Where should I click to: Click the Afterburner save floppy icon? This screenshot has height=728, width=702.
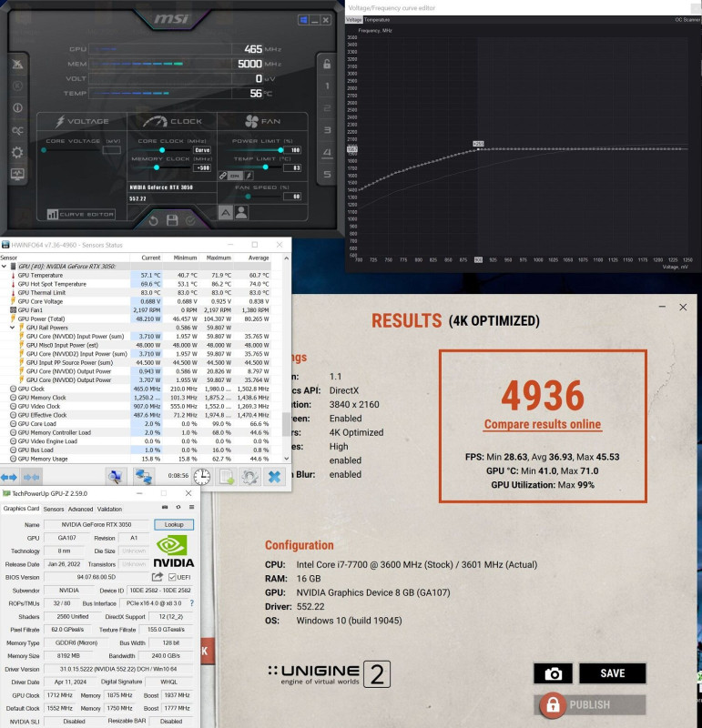pos(172,220)
